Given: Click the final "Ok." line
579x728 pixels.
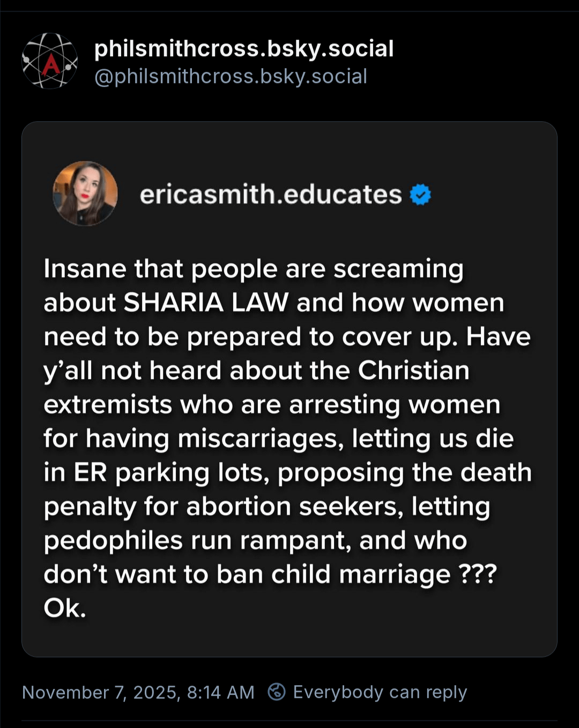Looking at the screenshot, I should 65,608.
